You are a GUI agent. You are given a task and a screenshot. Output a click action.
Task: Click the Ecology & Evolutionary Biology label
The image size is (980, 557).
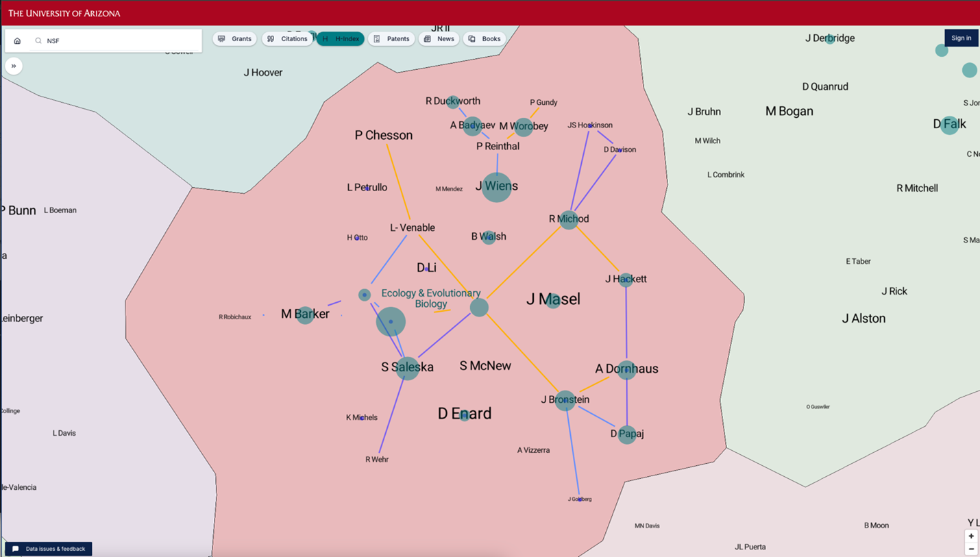tap(430, 298)
